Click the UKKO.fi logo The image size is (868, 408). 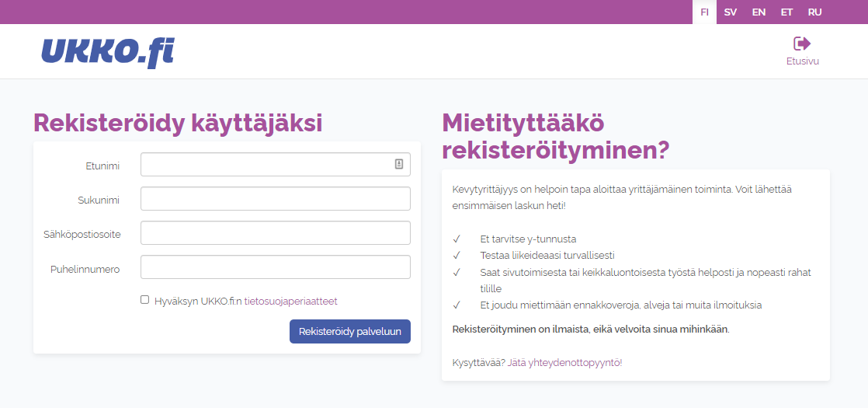(x=108, y=53)
